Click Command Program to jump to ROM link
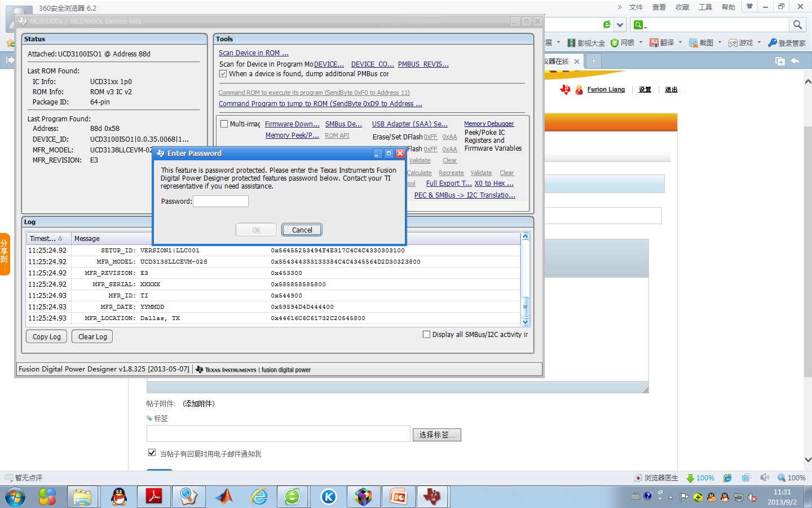 [x=320, y=104]
